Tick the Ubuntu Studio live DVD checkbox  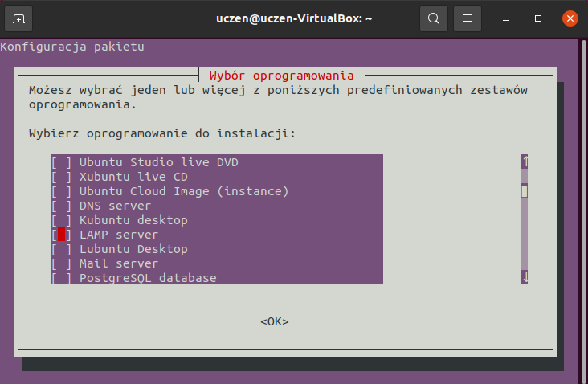[61, 162]
